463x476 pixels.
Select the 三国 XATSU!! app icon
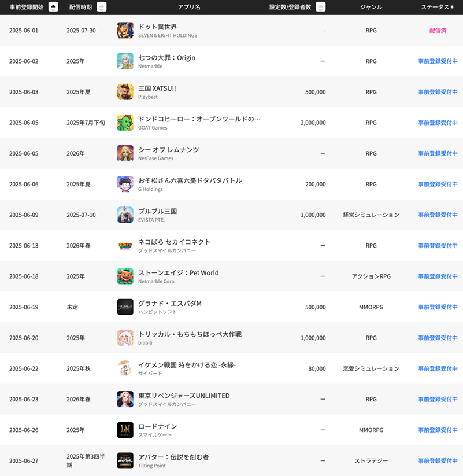[125, 92]
